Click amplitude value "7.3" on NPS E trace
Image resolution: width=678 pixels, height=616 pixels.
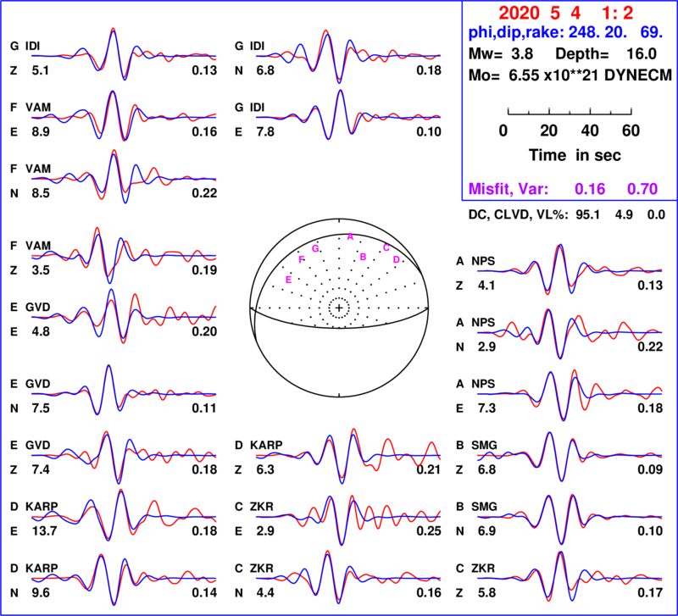click(486, 408)
